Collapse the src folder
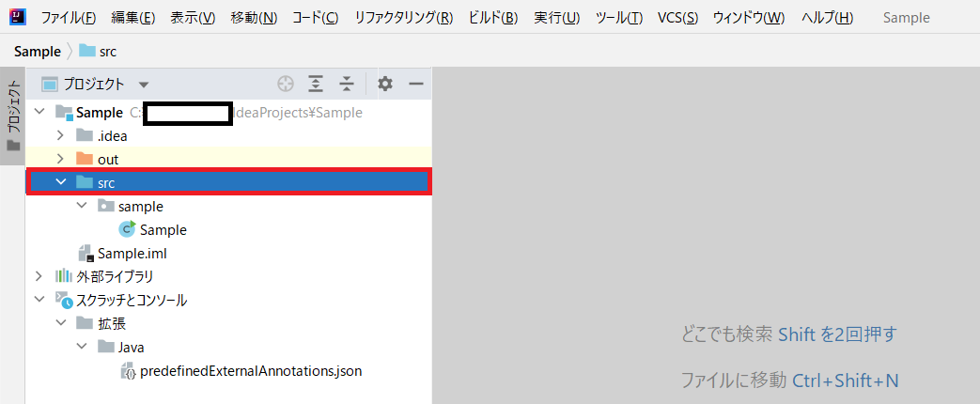 (x=61, y=182)
